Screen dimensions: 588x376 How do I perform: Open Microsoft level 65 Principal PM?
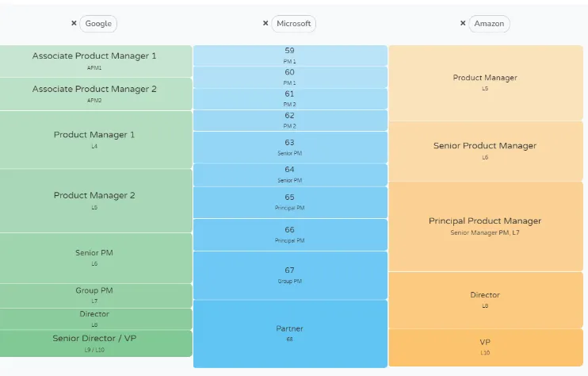pyautogui.click(x=290, y=202)
